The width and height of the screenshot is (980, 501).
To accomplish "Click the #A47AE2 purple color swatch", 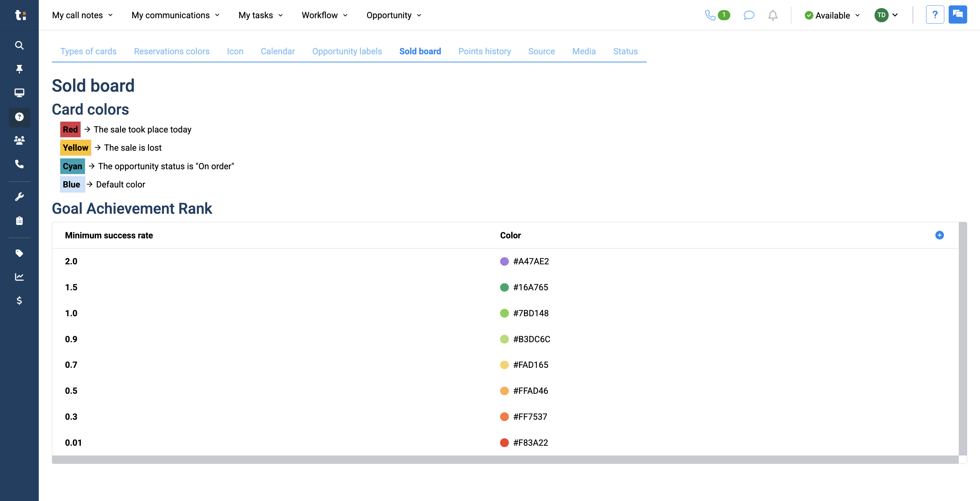I will 504,262.
